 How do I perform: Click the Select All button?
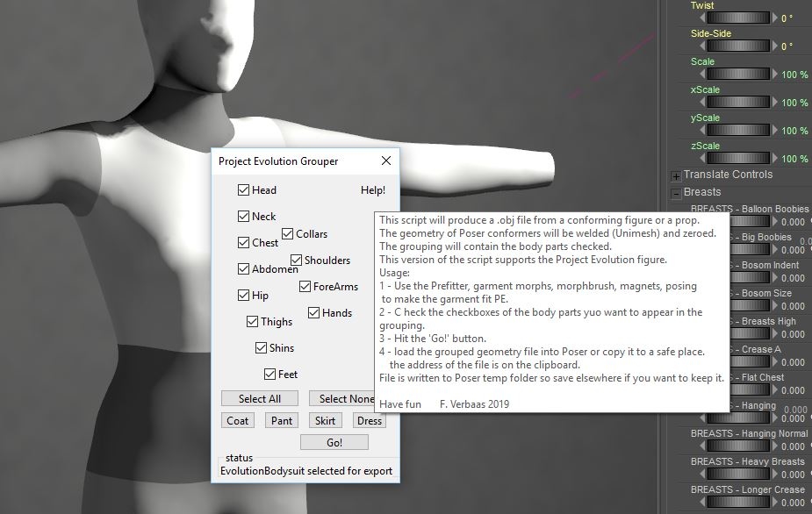pyautogui.click(x=260, y=398)
